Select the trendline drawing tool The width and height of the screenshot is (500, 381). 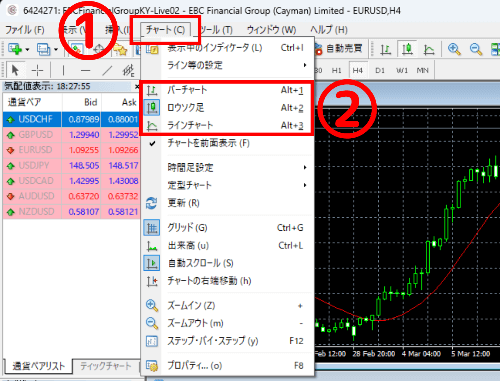coord(107,70)
